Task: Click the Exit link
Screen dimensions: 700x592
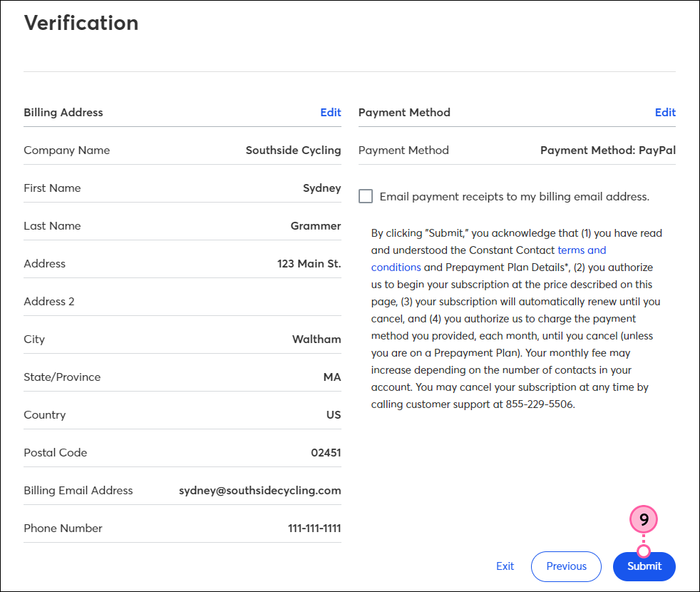Action: coord(505,566)
